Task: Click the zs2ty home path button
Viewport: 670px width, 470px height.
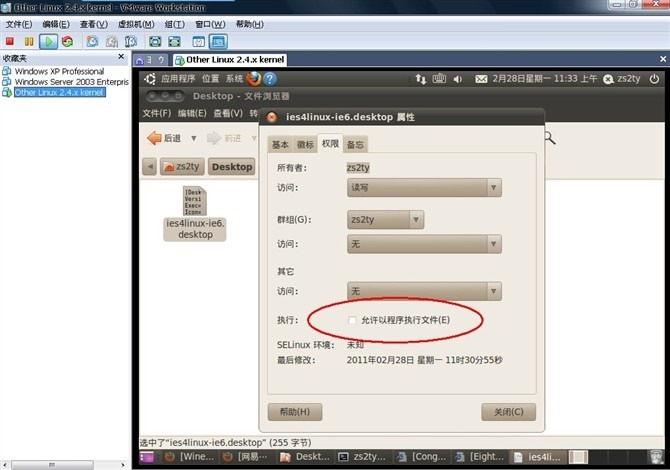Action: point(182,167)
